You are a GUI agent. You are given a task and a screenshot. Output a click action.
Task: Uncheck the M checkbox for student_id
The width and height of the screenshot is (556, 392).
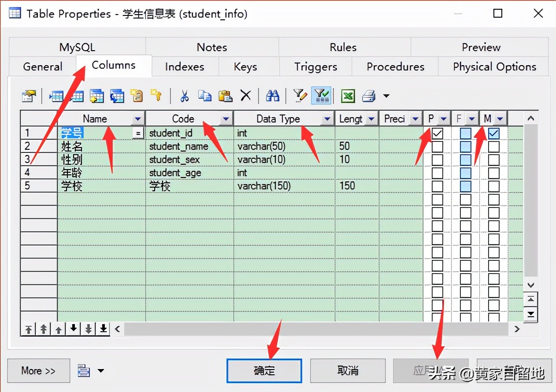[x=493, y=133]
